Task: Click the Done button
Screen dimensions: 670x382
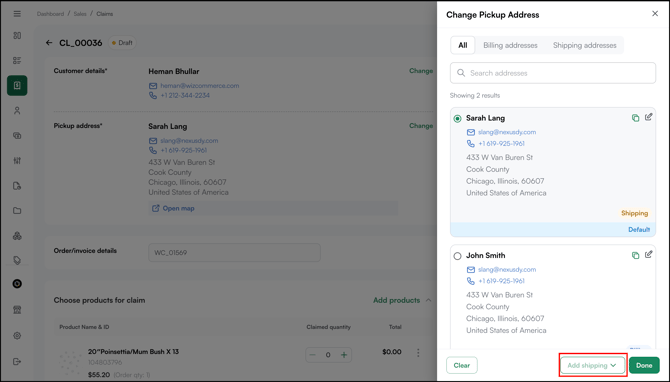Action: click(644, 365)
